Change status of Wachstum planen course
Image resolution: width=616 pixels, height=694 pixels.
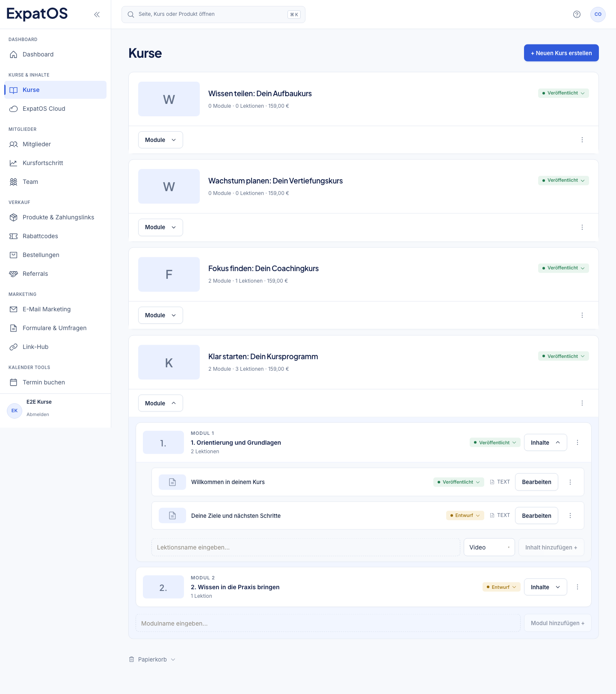[x=563, y=180]
